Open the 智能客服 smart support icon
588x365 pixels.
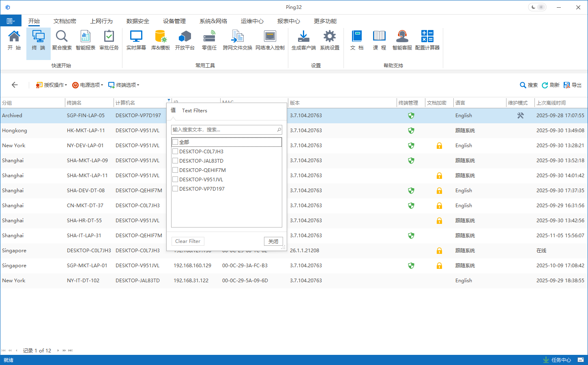point(402,40)
